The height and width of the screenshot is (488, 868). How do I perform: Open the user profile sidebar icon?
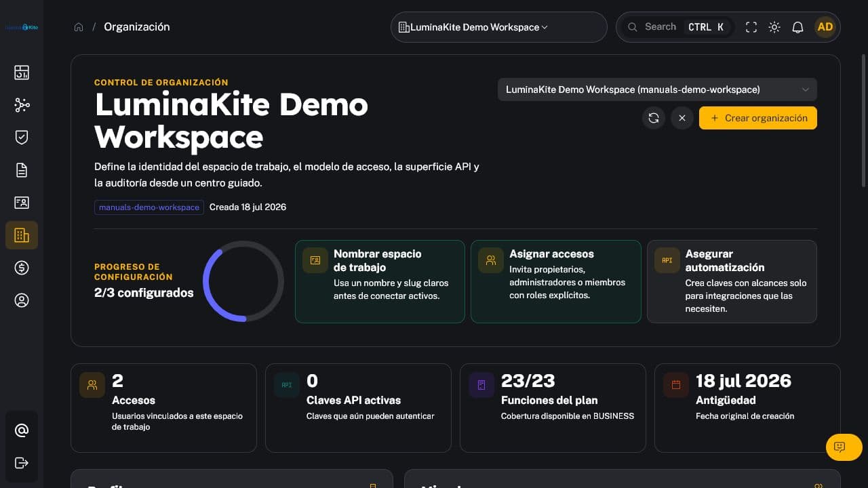pyautogui.click(x=22, y=300)
